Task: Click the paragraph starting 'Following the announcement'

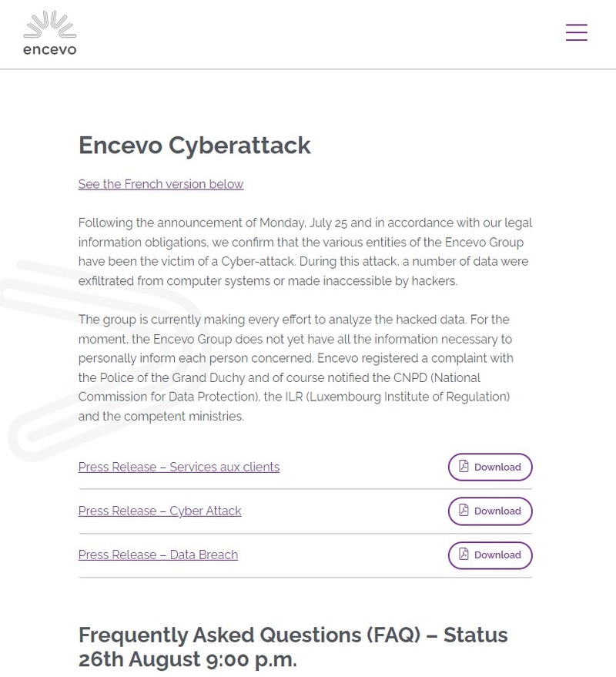Action: coord(305,252)
